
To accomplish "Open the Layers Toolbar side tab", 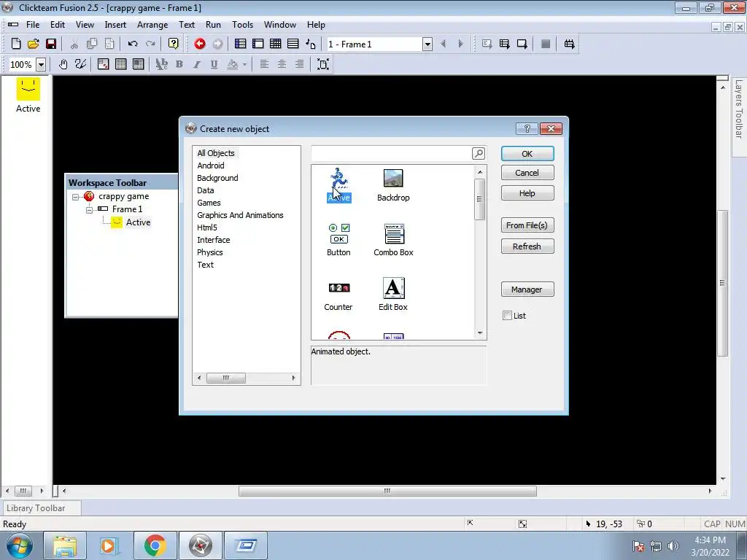I will pos(739,116).
